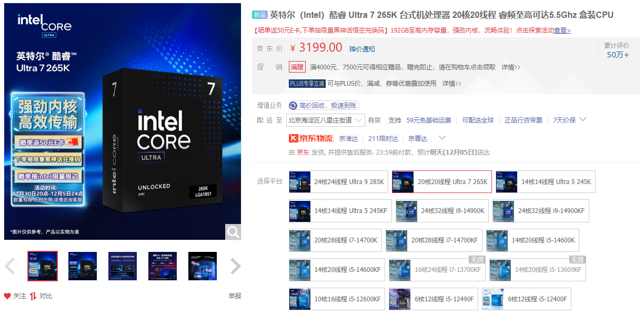Viewport: 644px width, 315px height.
Task: Select fourth thumbnail in the gallery
Action: 163,266
